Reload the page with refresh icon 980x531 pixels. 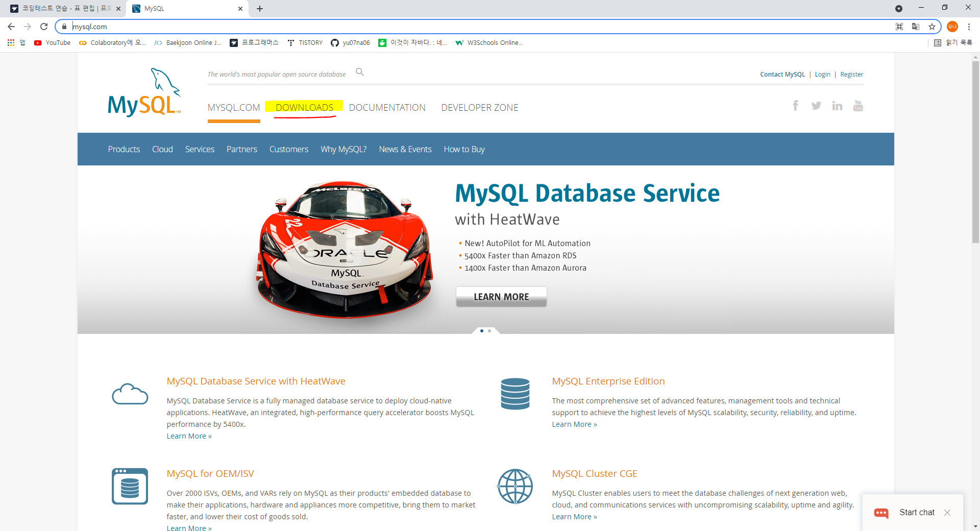pos(44,27)
